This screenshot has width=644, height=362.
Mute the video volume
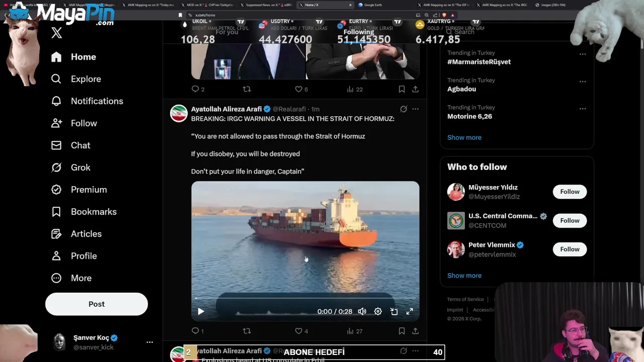tap(362, 311)
